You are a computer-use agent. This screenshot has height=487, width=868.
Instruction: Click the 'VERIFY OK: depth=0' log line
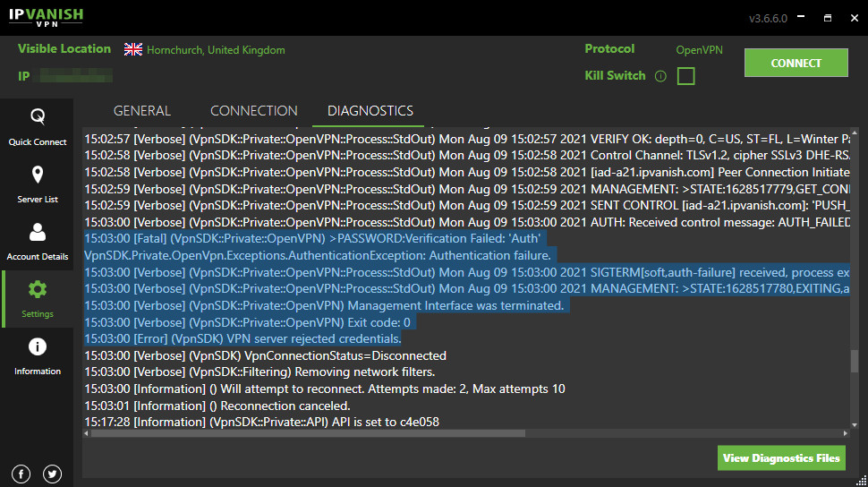466,139
